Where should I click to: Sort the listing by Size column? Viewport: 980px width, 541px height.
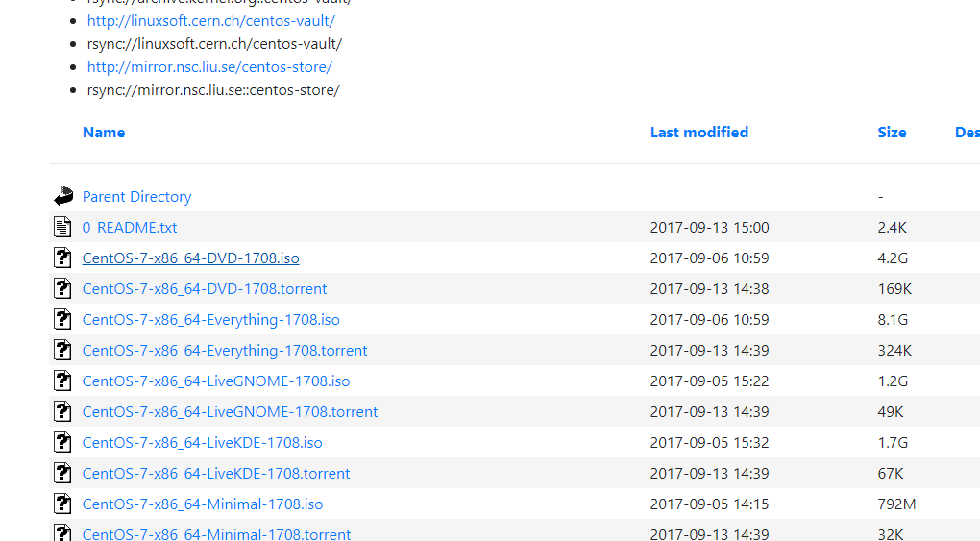pos(892,133)
